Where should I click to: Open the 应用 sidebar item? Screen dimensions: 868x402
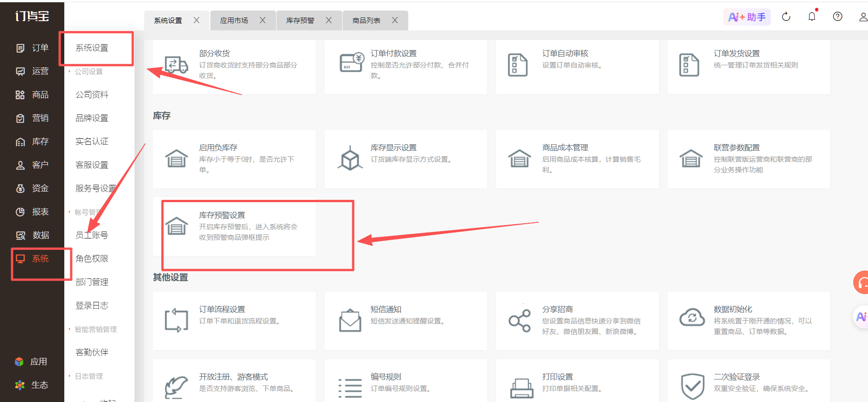(31, 362)
